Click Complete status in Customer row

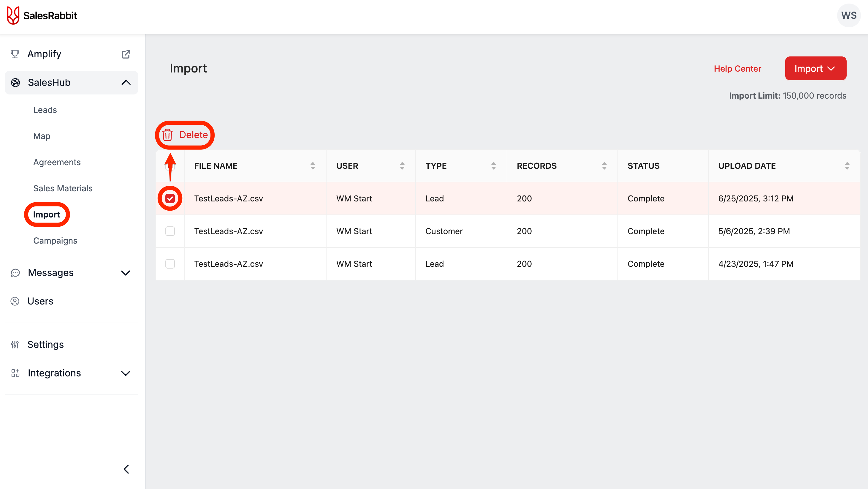click(646, 231)
